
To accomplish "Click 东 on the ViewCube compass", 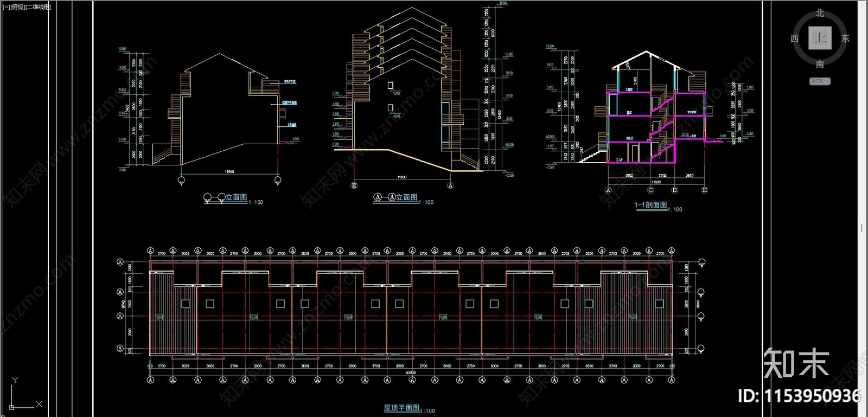I will pos(845,39).
